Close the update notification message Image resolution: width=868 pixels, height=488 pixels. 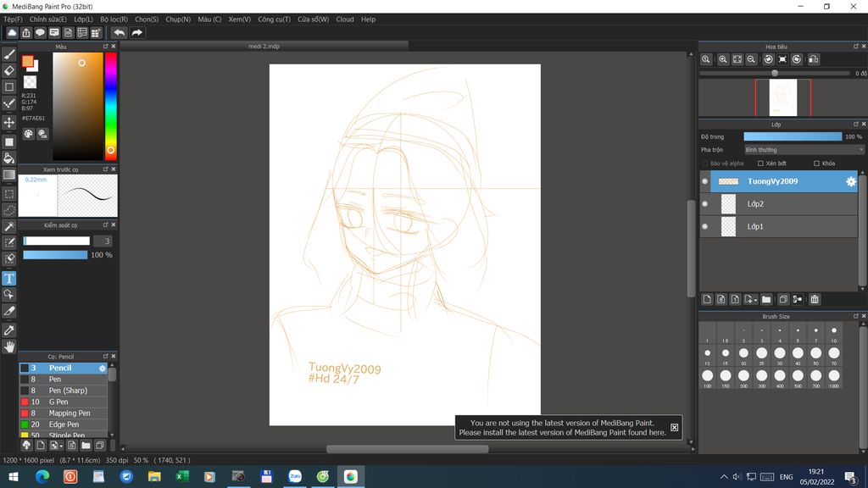click(674, 427)
